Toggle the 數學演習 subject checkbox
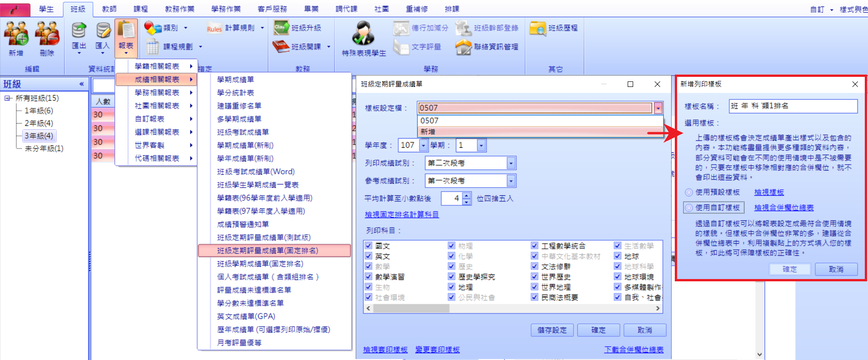868x360 pixels. click(369, 277)
